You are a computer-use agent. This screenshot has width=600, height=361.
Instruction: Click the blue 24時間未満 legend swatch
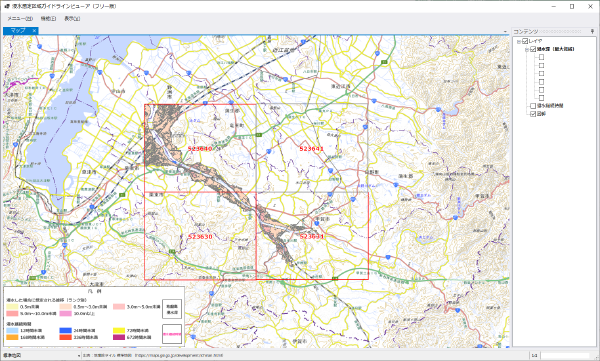(x=65, y=330)
